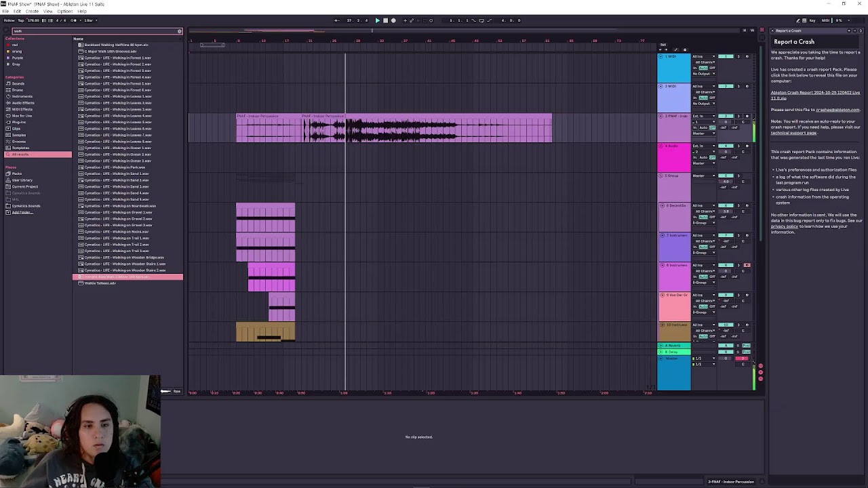Clear the browser search field
This screenshot has width=868, height=488.
click(x=180, y=31)
